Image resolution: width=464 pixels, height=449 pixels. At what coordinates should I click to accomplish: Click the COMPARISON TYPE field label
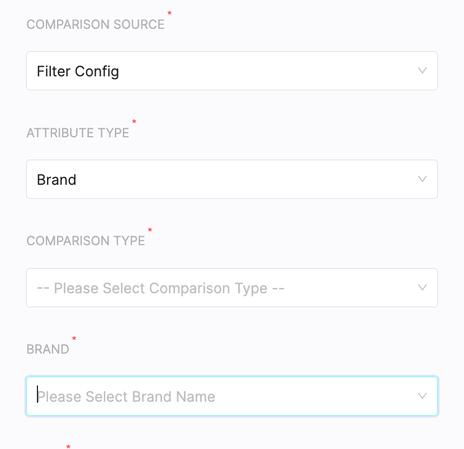86,241
